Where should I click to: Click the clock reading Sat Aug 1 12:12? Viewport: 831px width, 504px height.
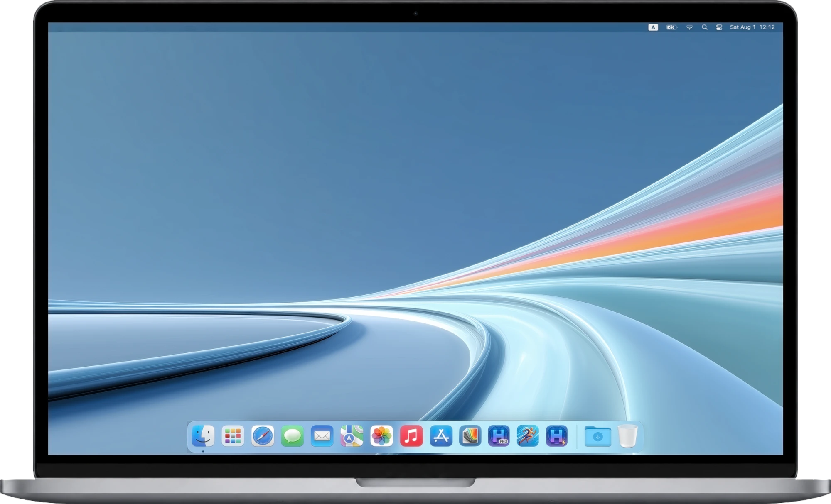[x=752, y=27]
